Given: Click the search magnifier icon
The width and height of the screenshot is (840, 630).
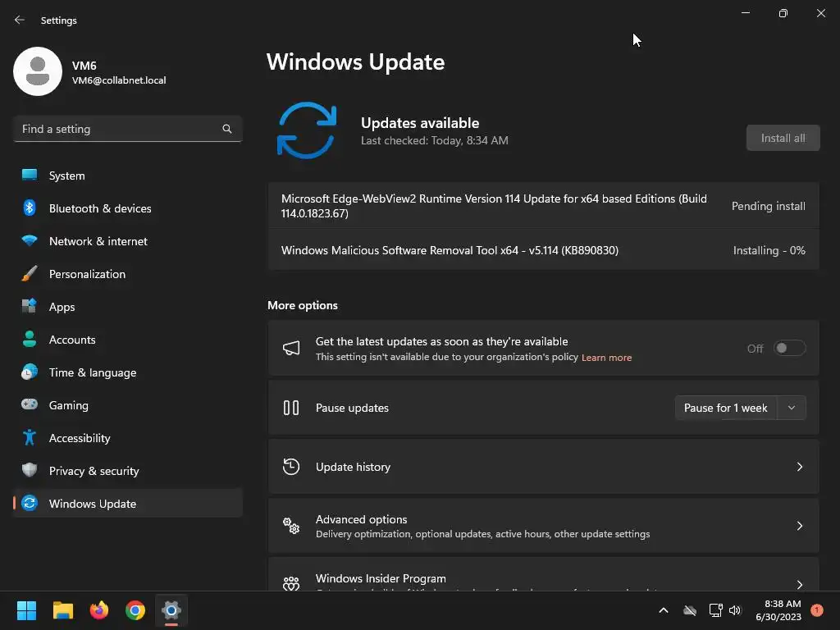Looking at the screenshot, I should point(227,129).
